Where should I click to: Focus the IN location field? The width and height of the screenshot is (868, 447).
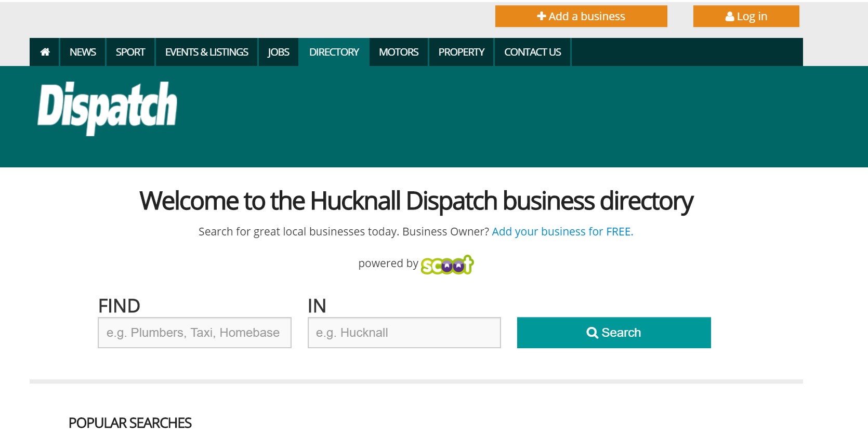404,333
